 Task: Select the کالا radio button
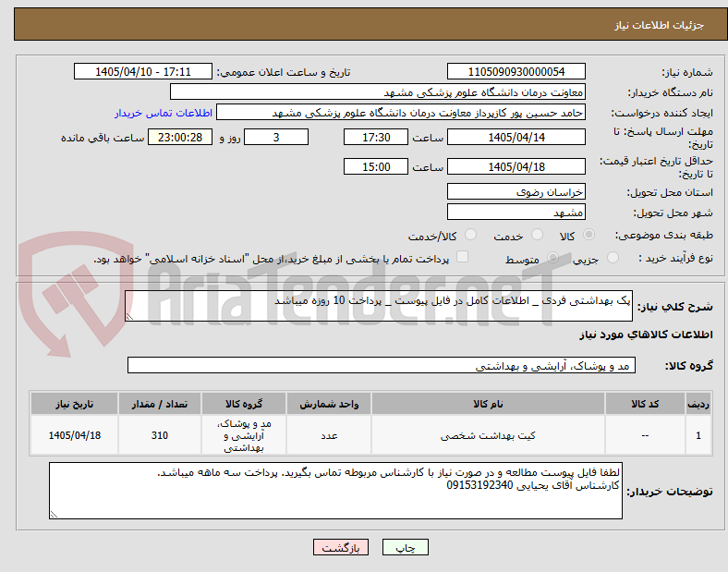588,235
